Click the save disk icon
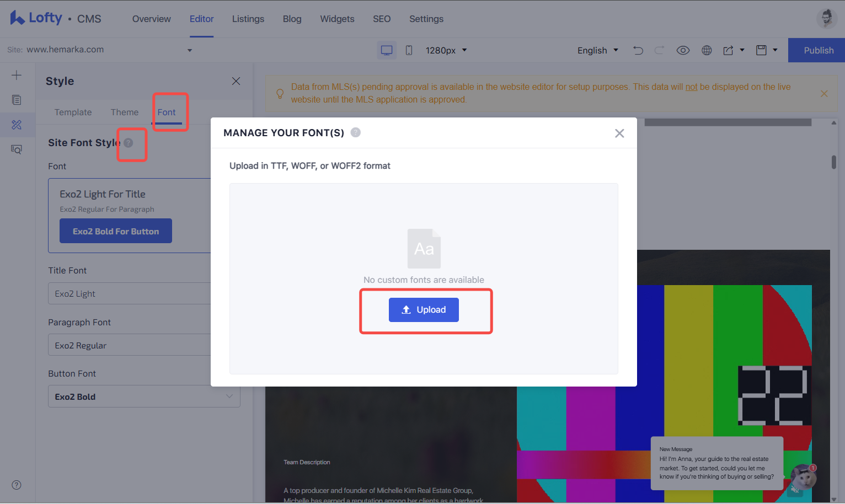 (761, 50)
